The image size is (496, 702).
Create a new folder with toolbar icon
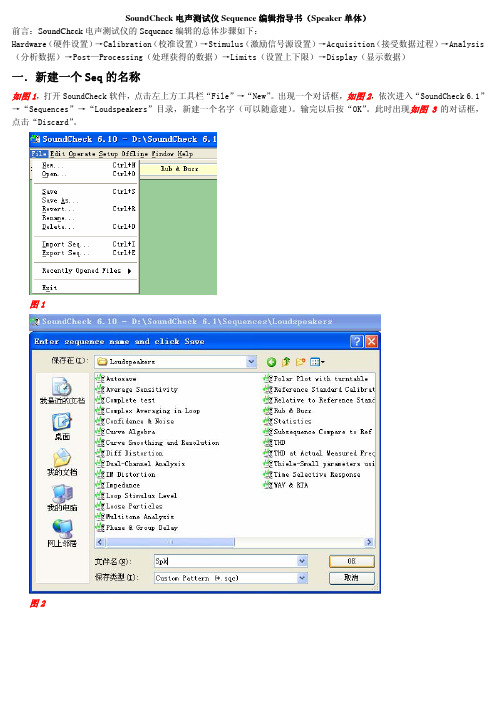click(x=300, y=362)
